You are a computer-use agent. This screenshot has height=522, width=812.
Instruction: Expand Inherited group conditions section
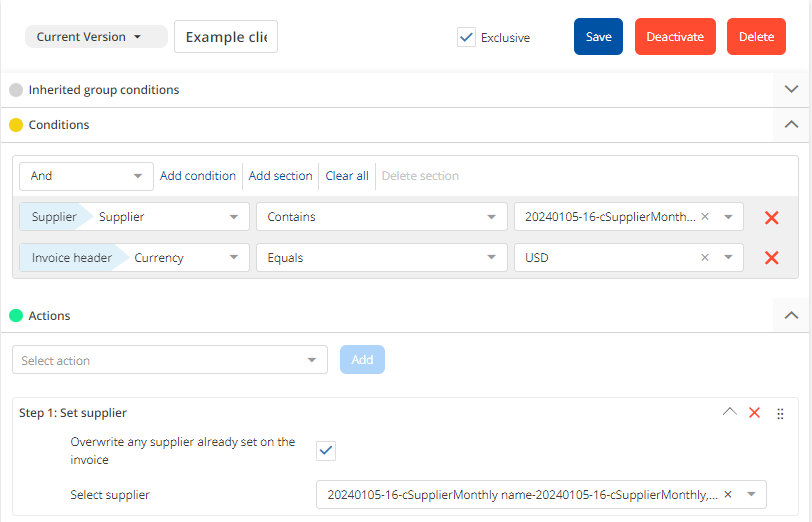791,90
